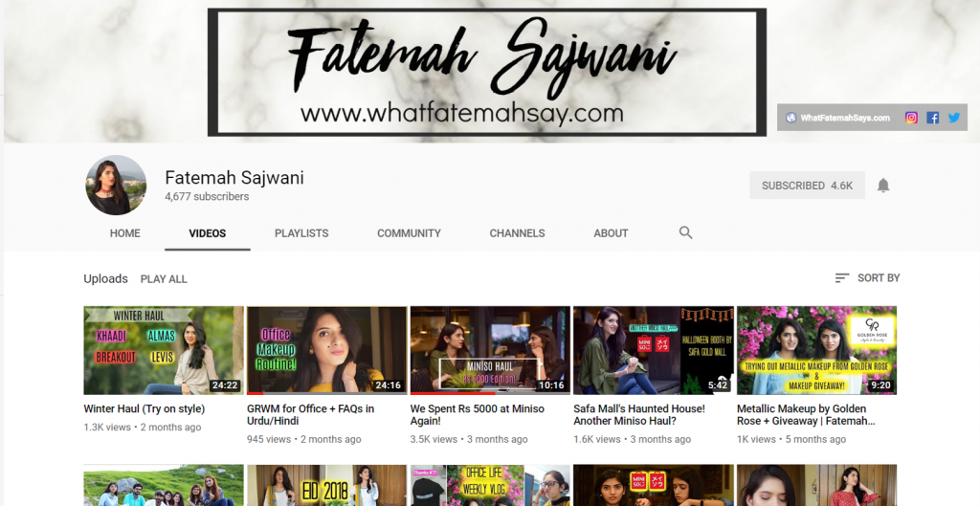Click the title 'GRWM for Office + FAQs in Urdu/Hindi'
Screen dimensions: 980x506
coord(311,415)
